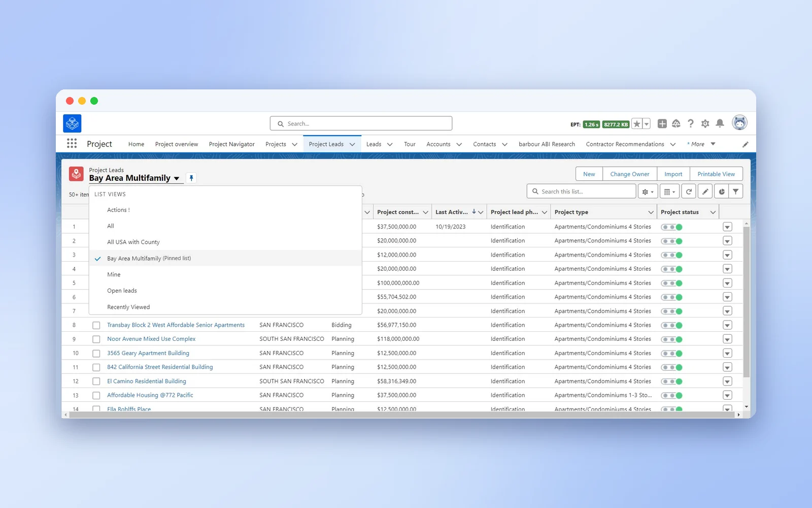Viewport: 812px width, 508px height.
Task: Open the App Launcher grid icon
Action: pos(72,144)
